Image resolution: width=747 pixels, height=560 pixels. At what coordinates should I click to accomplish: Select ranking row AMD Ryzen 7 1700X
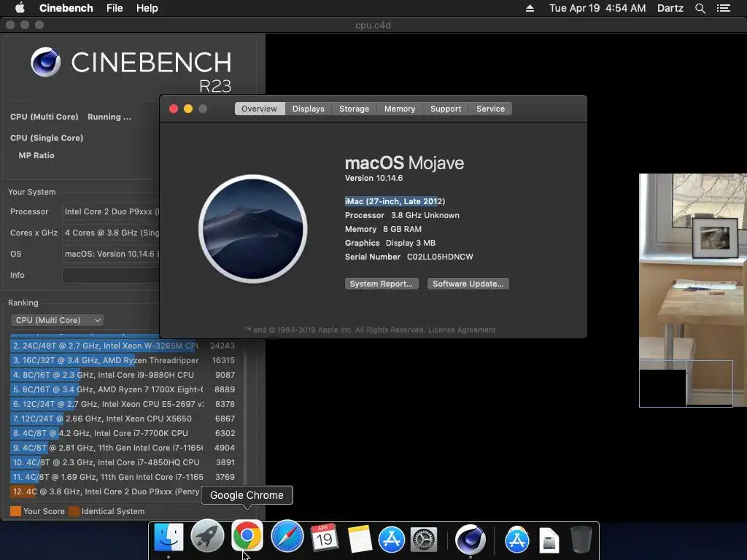coord(124,389)
